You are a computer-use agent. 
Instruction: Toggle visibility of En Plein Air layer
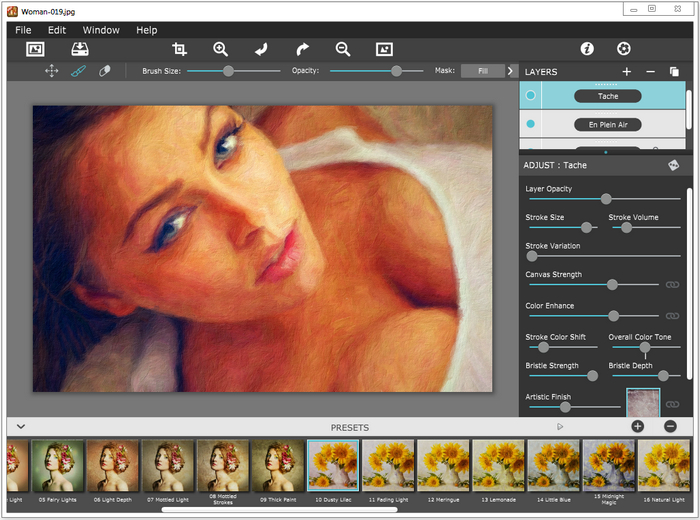click(x=530, y=124)
